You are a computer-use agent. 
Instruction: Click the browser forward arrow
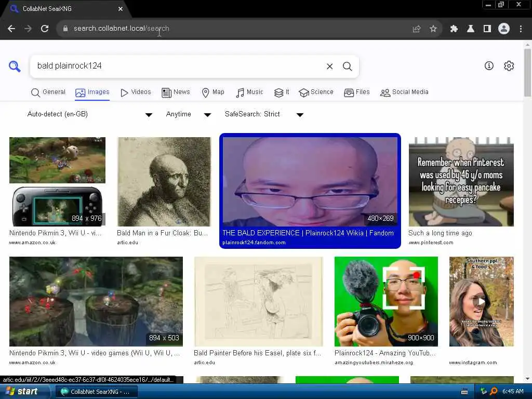coord(28,29)
